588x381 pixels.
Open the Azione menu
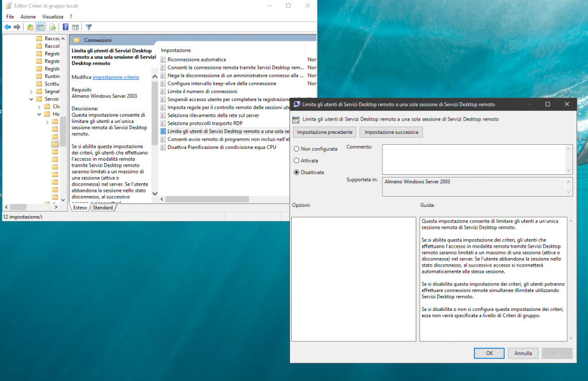28,17
